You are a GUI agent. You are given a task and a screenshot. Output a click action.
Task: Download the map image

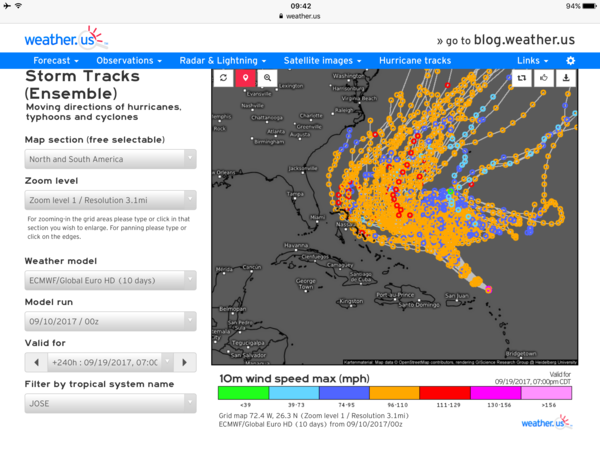click(x=566, y=78)
